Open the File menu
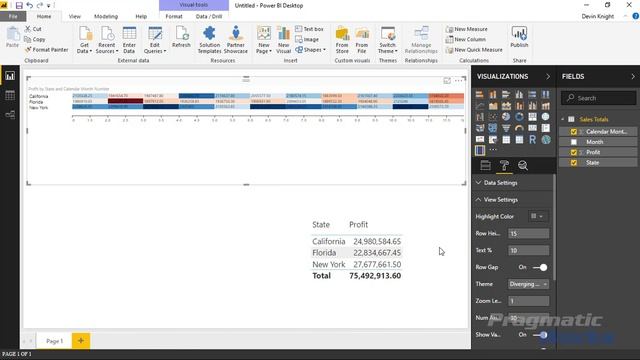This screenshot has height=360, width=640. coord(13,16)
